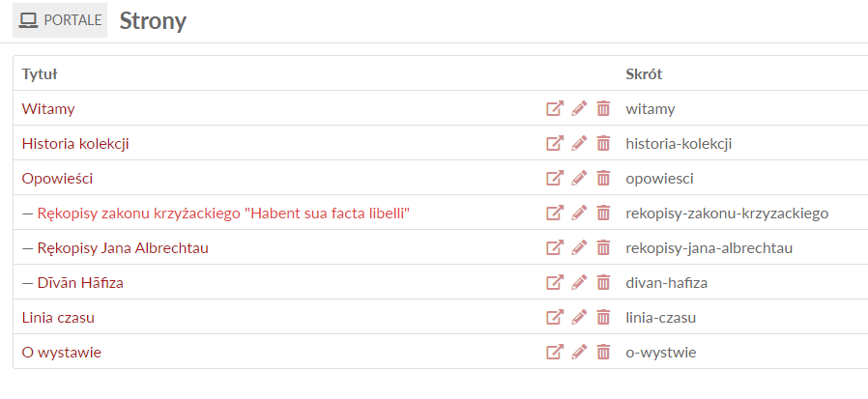Viewport: 868px width, 399px height.
Task: Delete the Historia kolekcji page
Action: [x=603, y=143]
